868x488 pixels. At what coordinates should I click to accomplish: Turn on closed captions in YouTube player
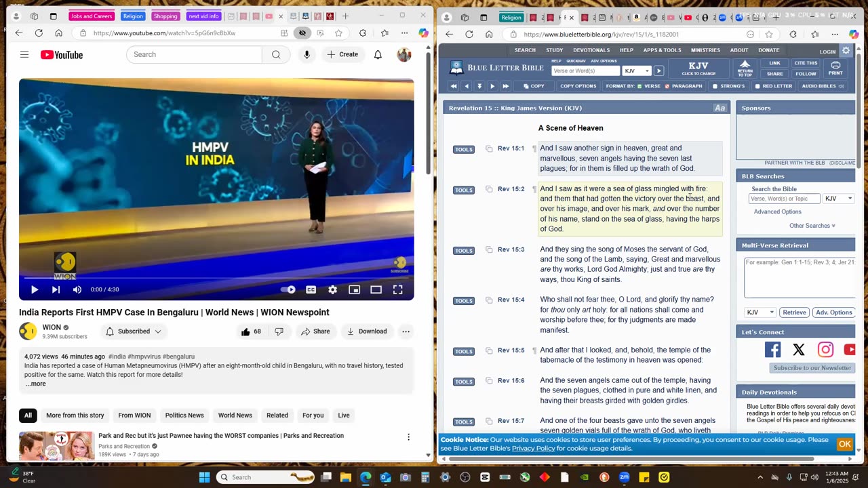pos(311,289)
